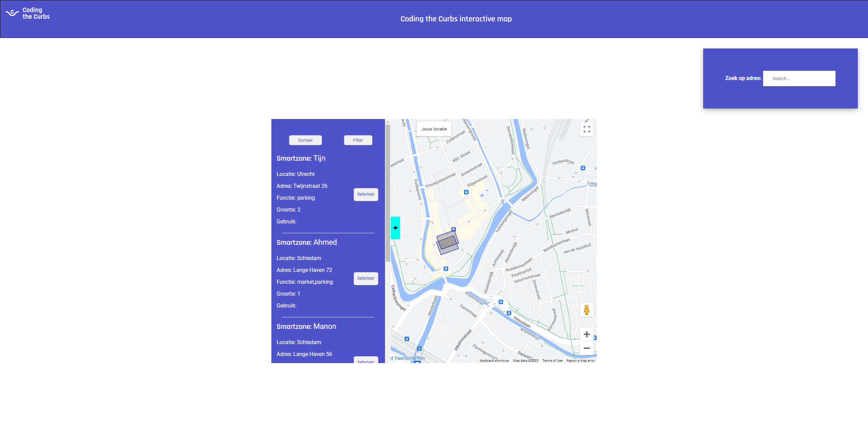
Task: Toggle fullscreen map view
Action: pos(586,129)
